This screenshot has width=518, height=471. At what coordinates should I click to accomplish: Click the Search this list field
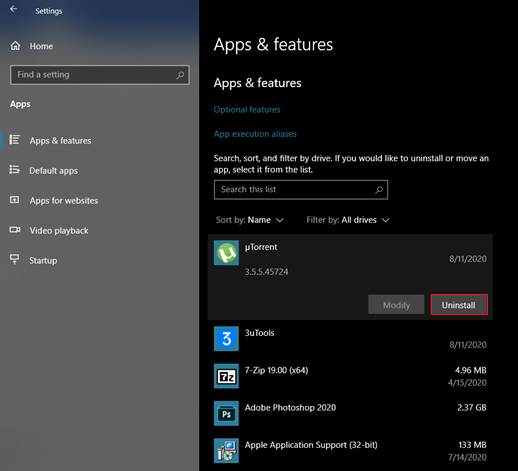[x=301, y=190]
